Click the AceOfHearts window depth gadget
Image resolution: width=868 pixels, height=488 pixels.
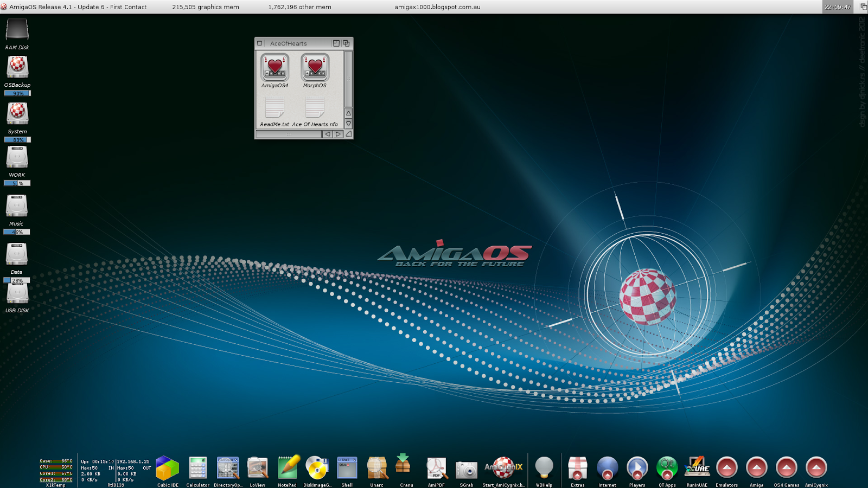pyautogui.click(x=347, y=43)
